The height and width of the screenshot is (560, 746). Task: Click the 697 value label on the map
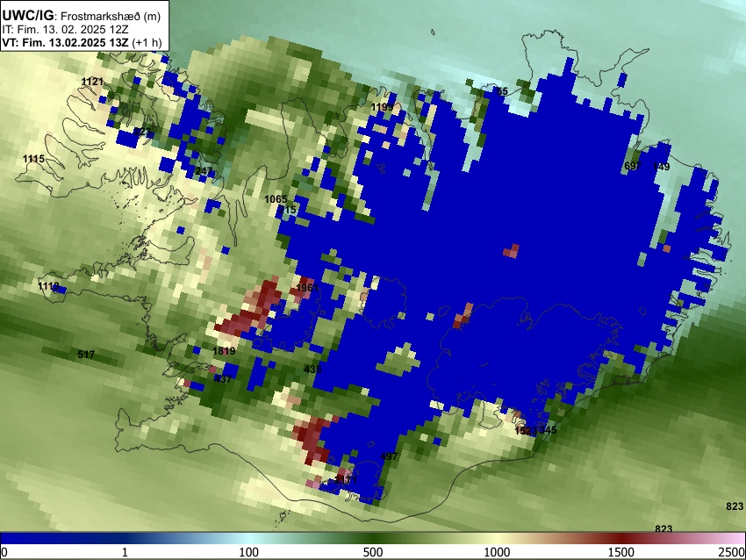(633, 166)
